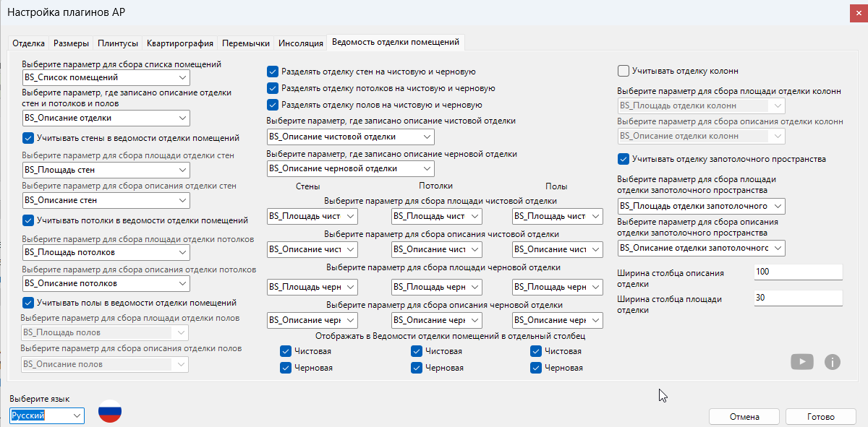
Task: Expand the BS_Описание чистовой отделки dropdown
Action: pos(351,137)
